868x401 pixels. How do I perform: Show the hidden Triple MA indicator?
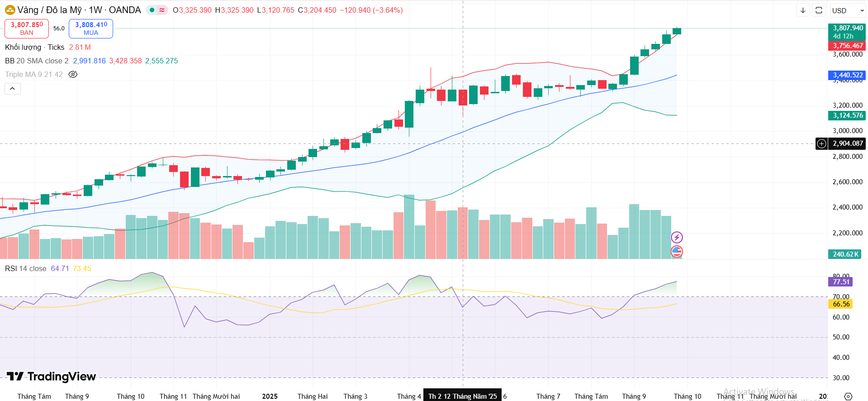73,74
